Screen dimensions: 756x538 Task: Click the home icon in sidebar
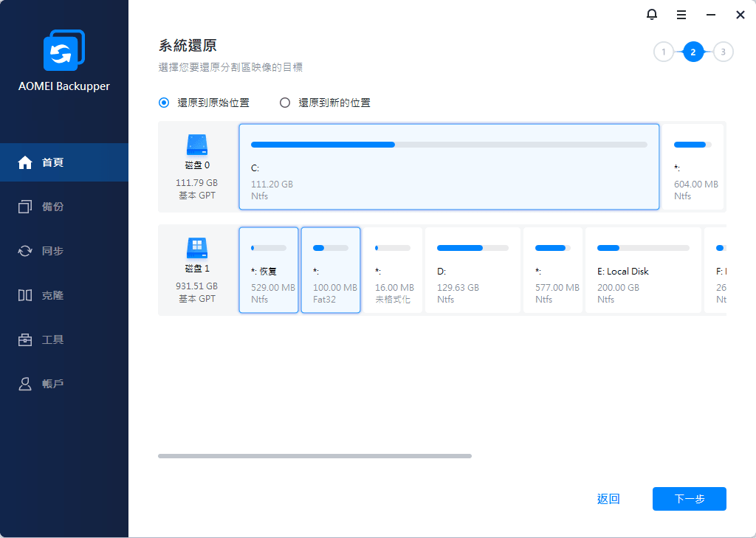[x=25, y=162]
